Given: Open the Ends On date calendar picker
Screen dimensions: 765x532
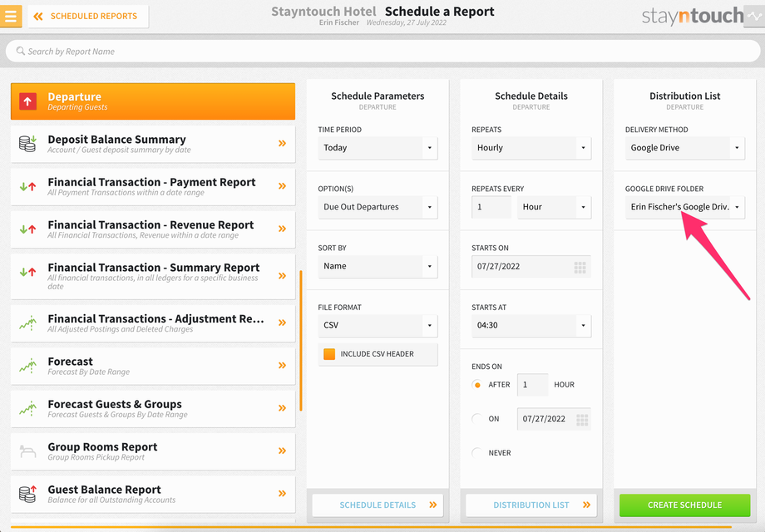Looking at the screenshot, I should point(581,419).
